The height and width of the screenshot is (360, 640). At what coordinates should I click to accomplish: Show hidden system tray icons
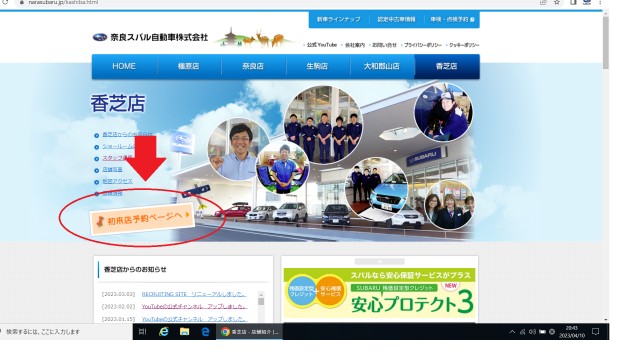point(512,332)
